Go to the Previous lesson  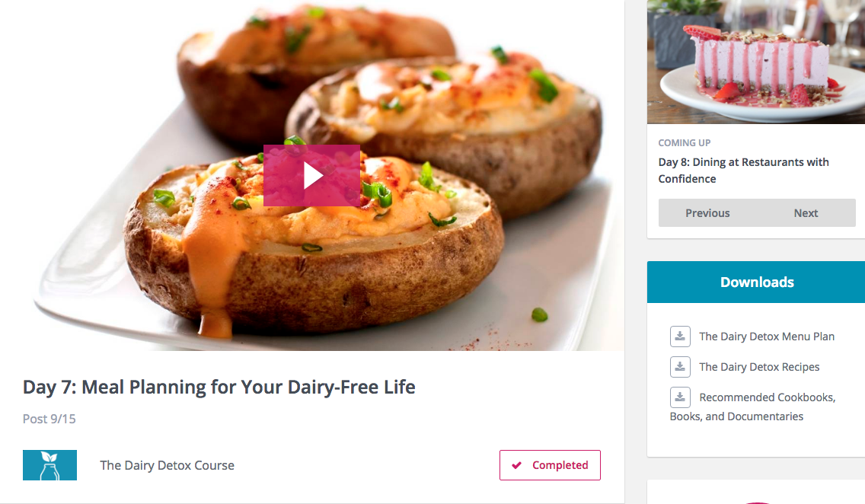[707, 213]
